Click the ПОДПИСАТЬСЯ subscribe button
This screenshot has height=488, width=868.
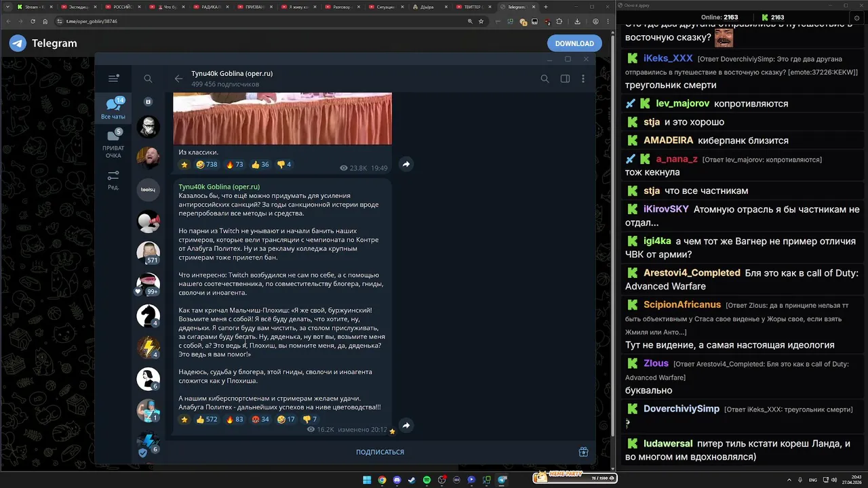tap(380, 452)
